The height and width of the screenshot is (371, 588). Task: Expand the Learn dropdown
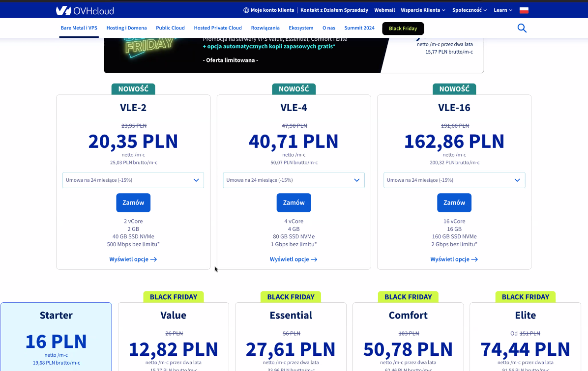(x=503, y=10)
